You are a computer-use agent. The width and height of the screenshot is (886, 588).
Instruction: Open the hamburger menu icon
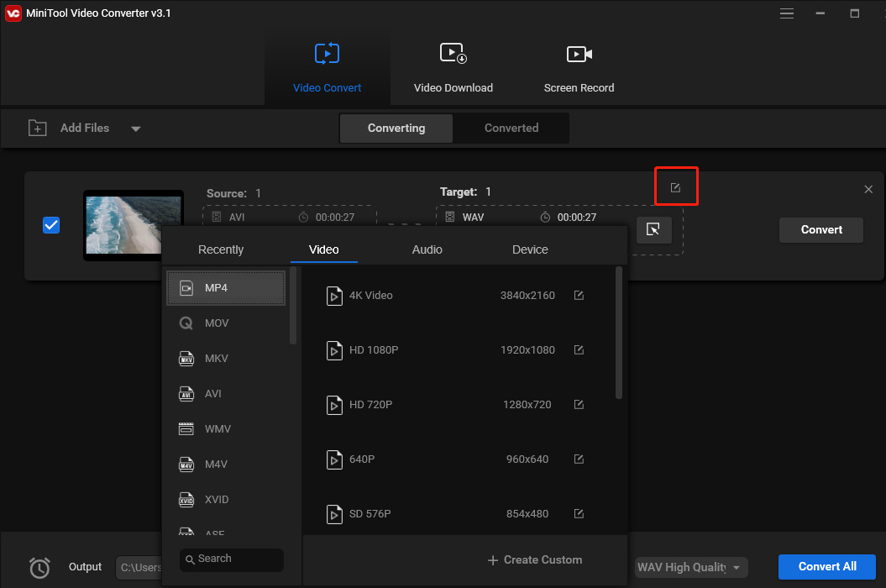click(x=787, y=13)
